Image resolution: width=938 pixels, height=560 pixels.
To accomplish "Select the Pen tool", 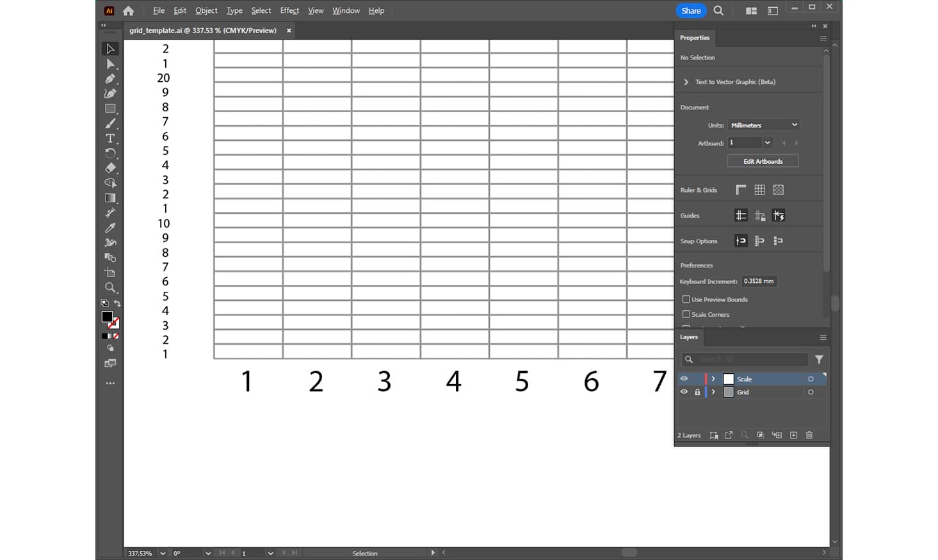I will (110, 79).
